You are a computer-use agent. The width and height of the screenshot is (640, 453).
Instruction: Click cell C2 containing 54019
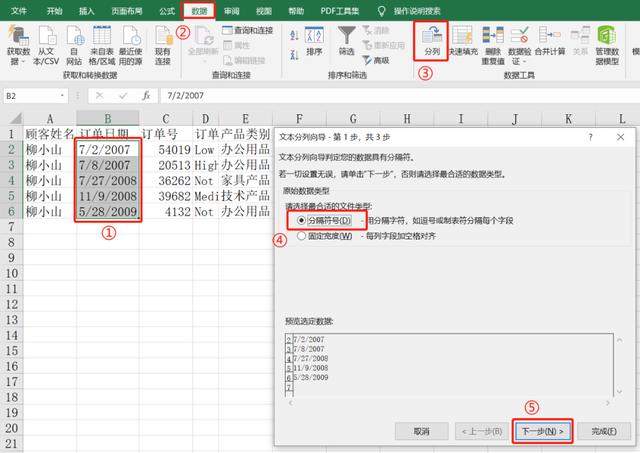[164, 150]
